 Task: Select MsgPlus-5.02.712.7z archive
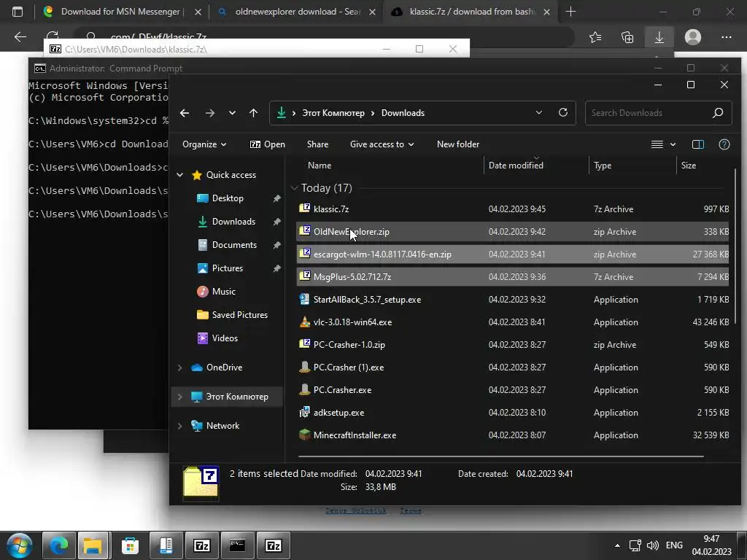(513, 276)
